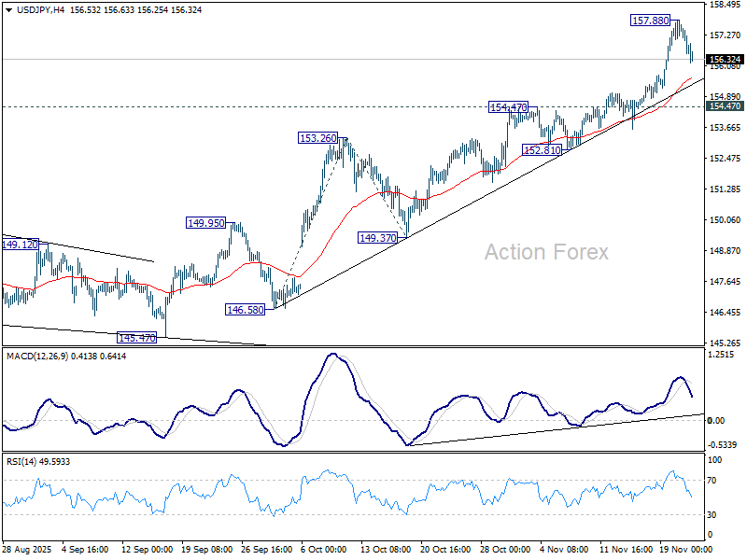
Task: Click the 153.260 swing high label
Action: pos(316,138)
